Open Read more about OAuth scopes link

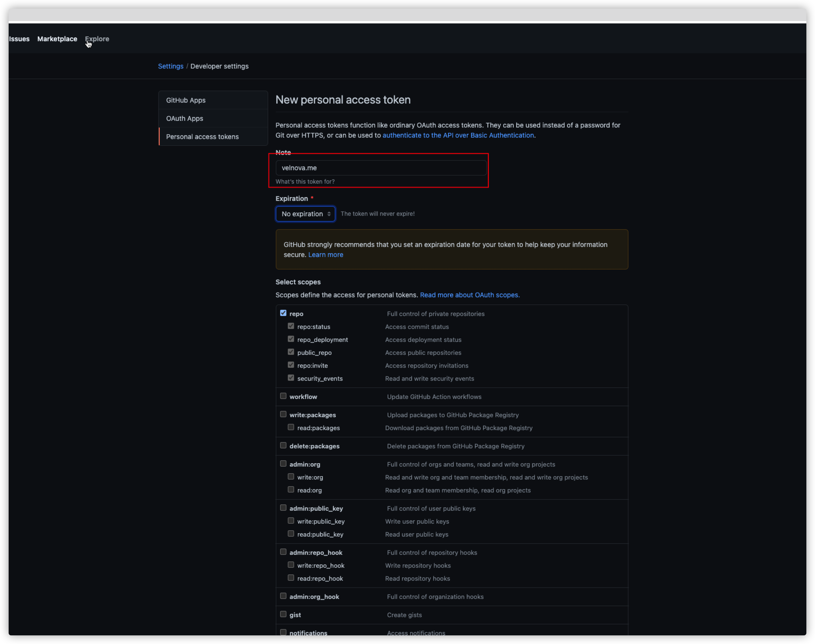(470, 295)
